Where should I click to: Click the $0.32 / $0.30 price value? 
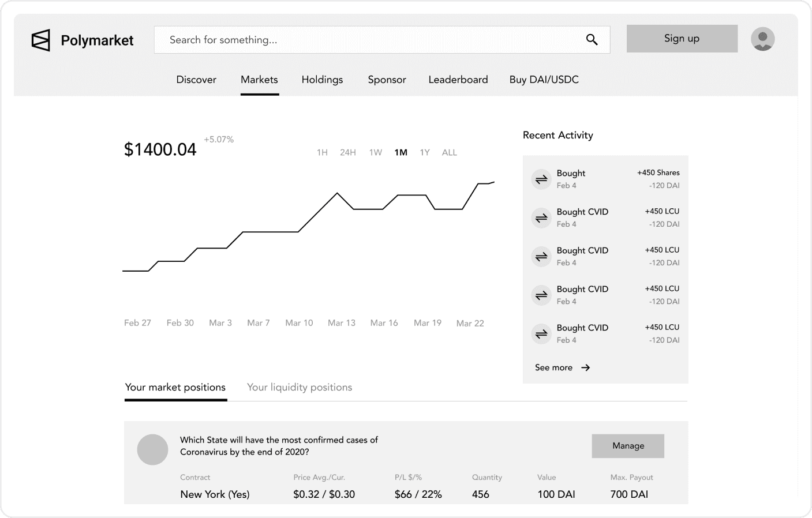[324, 494]
